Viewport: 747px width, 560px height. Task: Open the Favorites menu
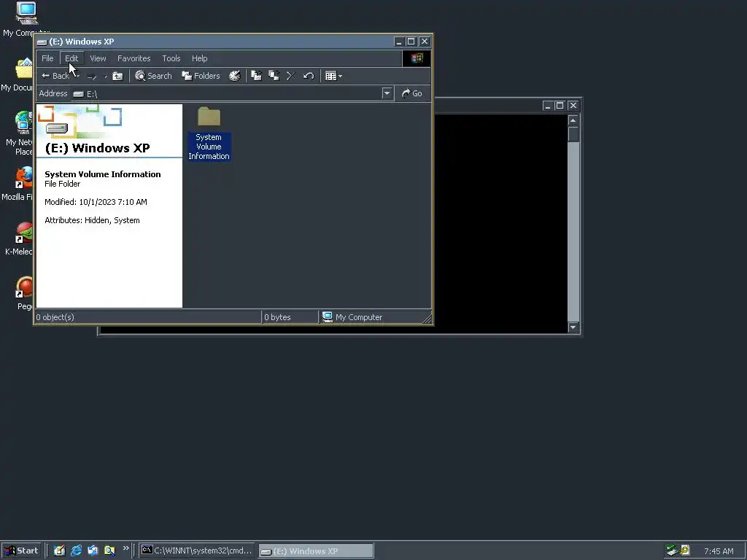click(134, 58)
